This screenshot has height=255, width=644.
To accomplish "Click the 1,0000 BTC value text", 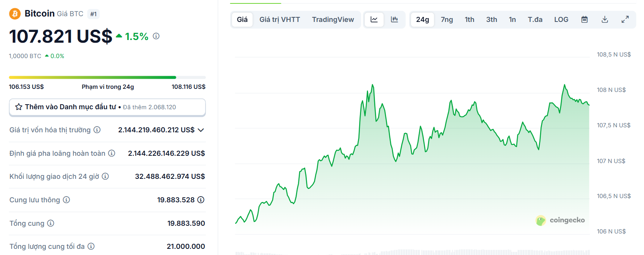I will 25,56.
